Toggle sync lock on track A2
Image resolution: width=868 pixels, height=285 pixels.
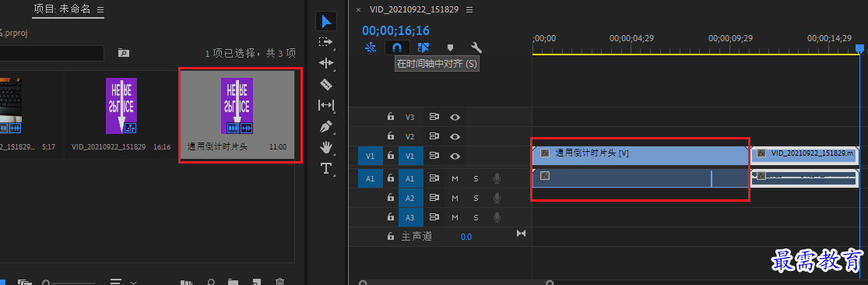tap(434, 198)
